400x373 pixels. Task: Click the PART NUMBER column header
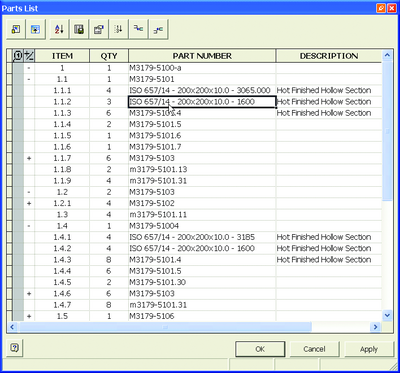(202, 56)
